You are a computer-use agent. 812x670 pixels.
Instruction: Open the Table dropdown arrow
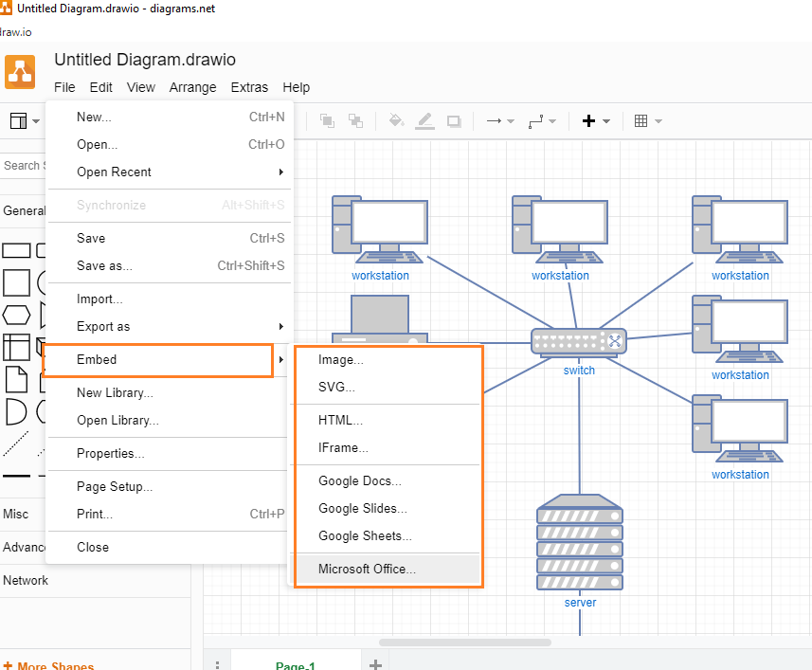(x=659, y=121)
